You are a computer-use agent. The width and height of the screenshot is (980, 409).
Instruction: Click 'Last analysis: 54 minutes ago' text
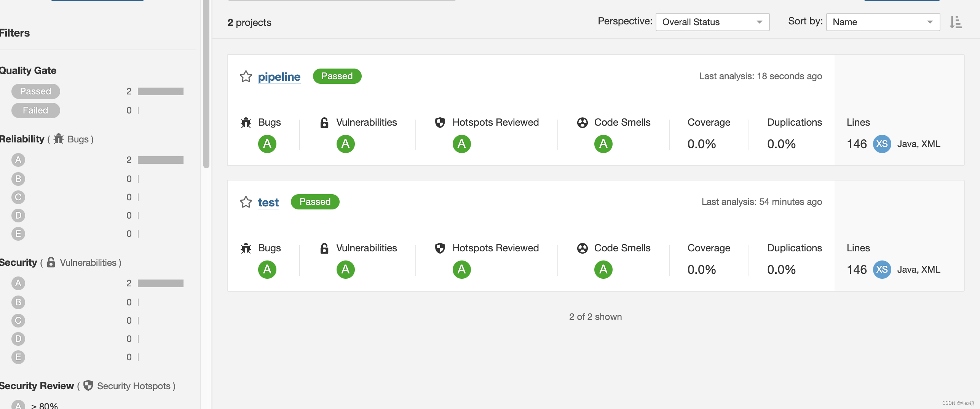coord(762,202)
